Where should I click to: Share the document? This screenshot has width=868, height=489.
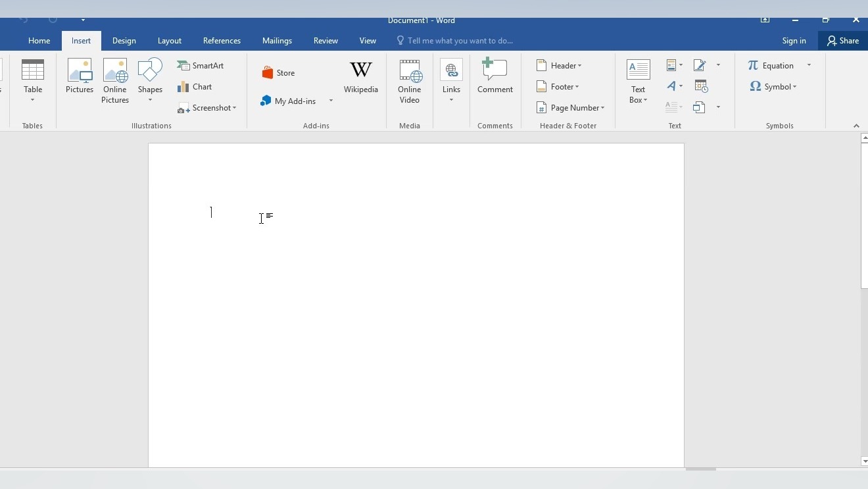tap(843, 41)
